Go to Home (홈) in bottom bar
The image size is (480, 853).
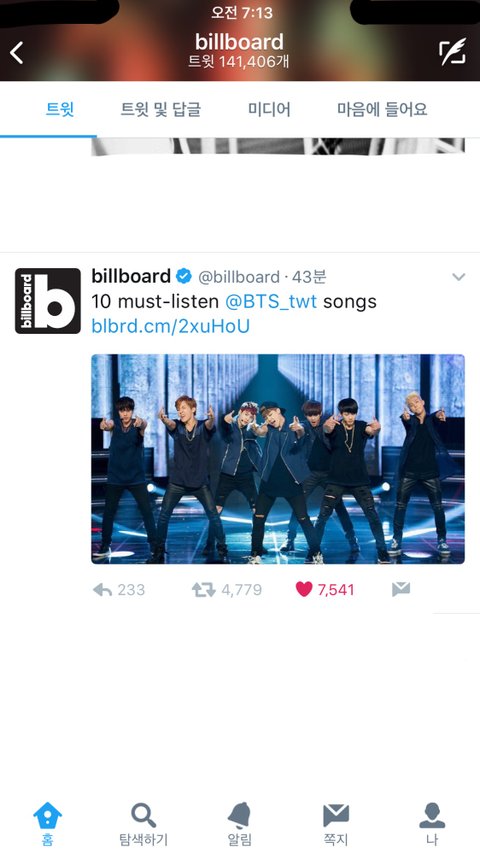[47, 824]
